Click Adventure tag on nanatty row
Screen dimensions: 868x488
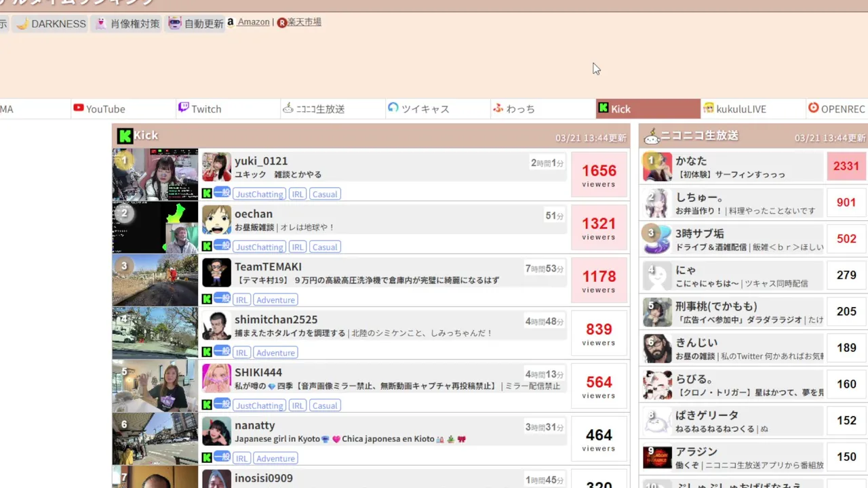tap(275, 458)
